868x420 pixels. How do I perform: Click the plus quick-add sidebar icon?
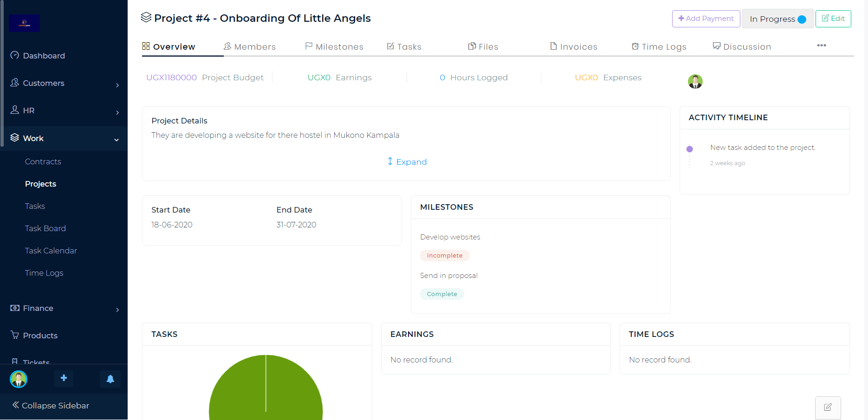click(x=64, y=378)
